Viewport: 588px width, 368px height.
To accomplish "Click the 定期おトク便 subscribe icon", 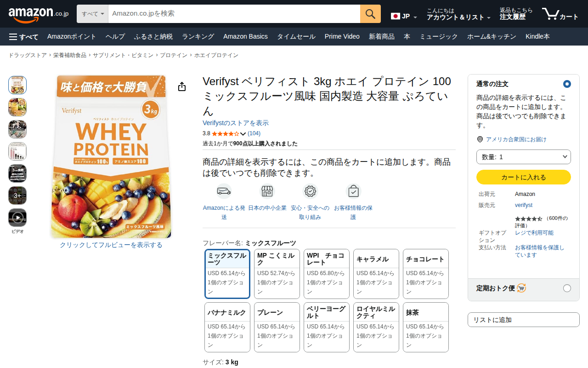I will pyautogui.click(x=521, y=288).
